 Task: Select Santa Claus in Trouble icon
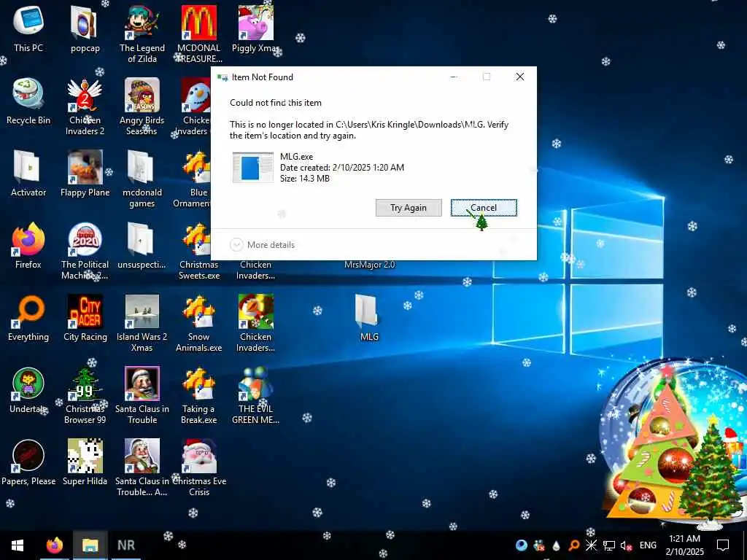(142, 396)
